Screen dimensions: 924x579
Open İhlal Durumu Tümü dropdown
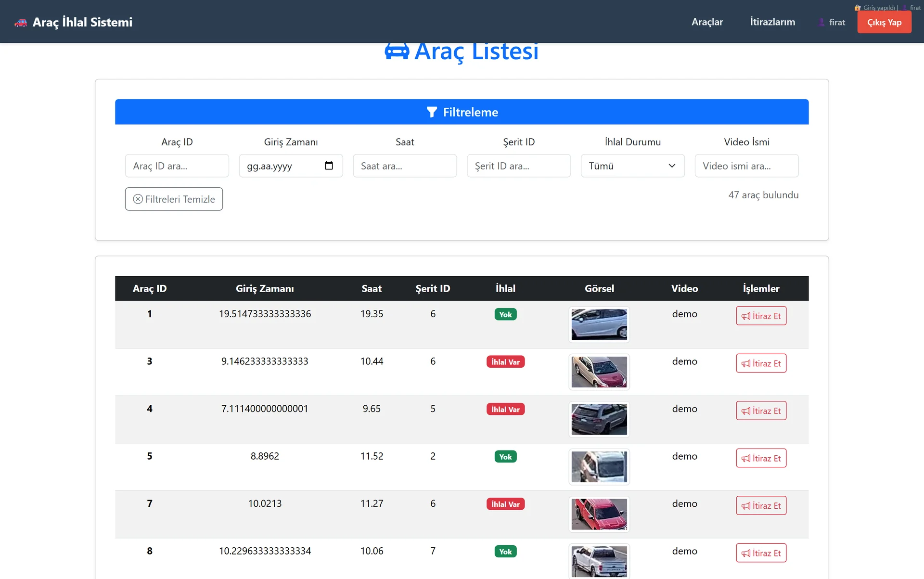click(632, 166)
